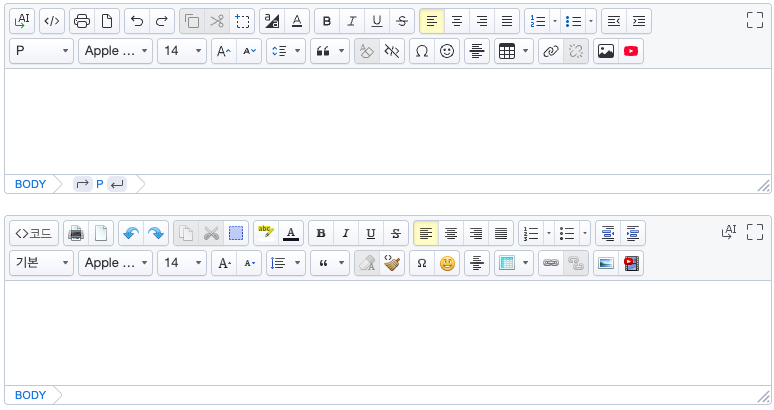Open the '기본' format dropdown in bottom editor
774x410 pixels.
click(41, 263)
